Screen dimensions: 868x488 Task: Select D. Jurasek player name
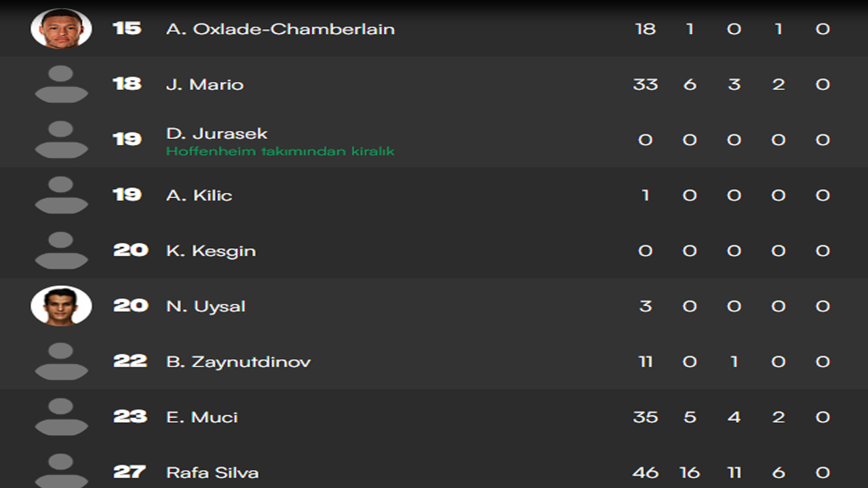[x=217, y=133]
